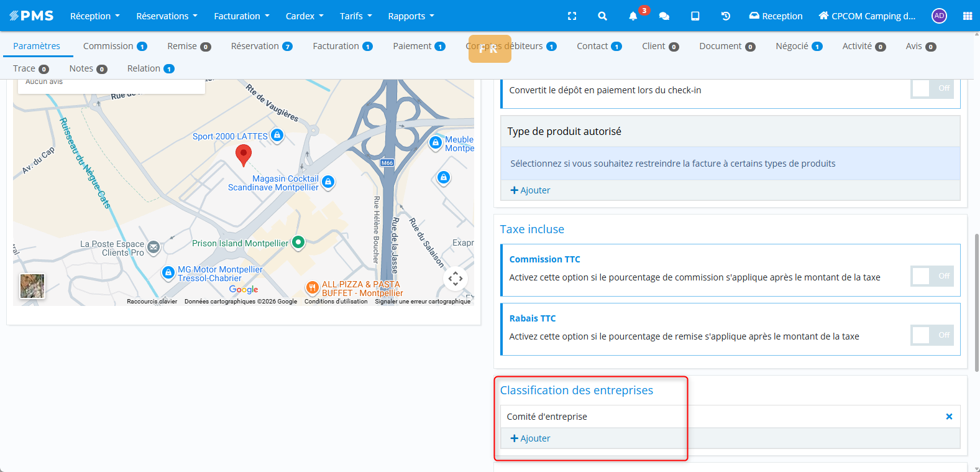Open the history clock icon
This screenshot has width=980, height=472.
coord(725,16)
